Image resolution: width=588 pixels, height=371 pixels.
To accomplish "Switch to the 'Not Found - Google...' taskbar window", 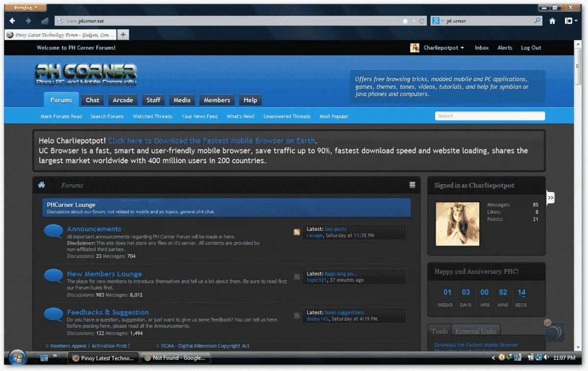I will [x=175, y=358].
